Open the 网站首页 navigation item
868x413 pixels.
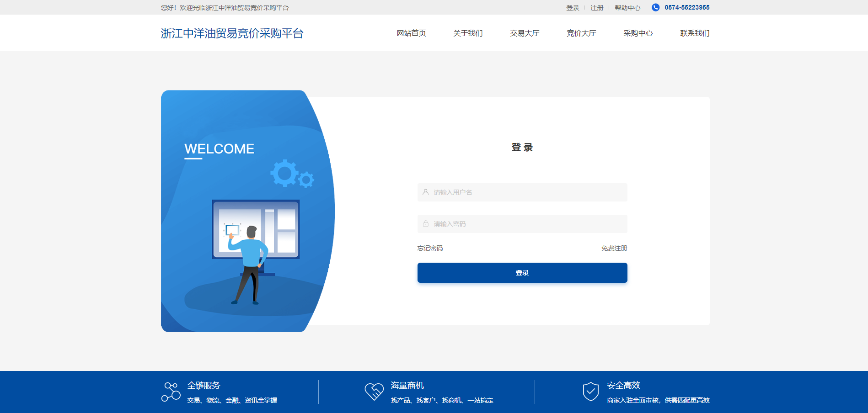tap(411, 33)
